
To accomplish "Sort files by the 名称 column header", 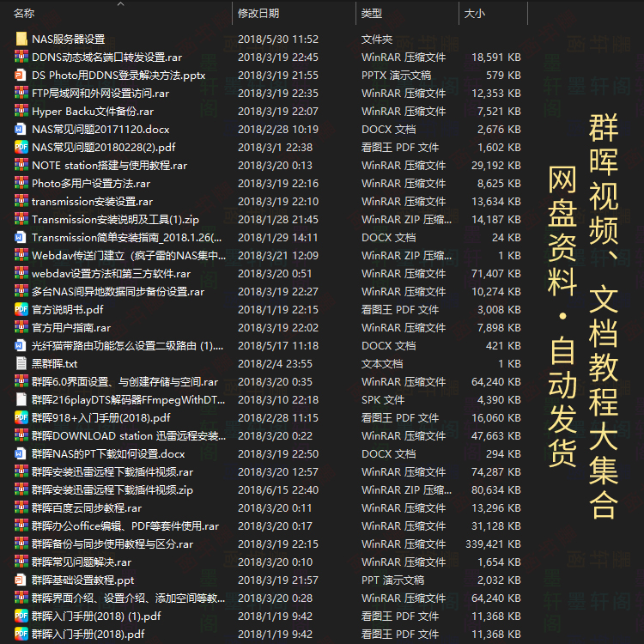I will 24,14.
